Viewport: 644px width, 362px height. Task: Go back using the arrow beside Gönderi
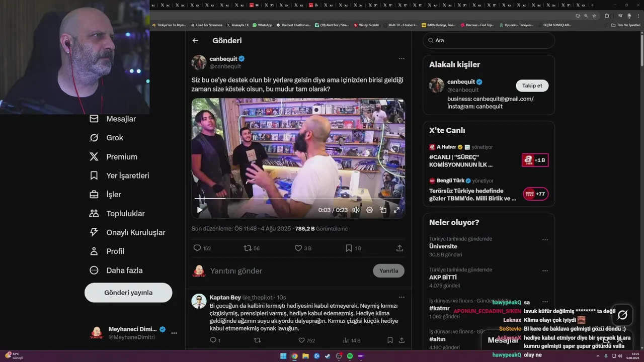tap(195, 41)
